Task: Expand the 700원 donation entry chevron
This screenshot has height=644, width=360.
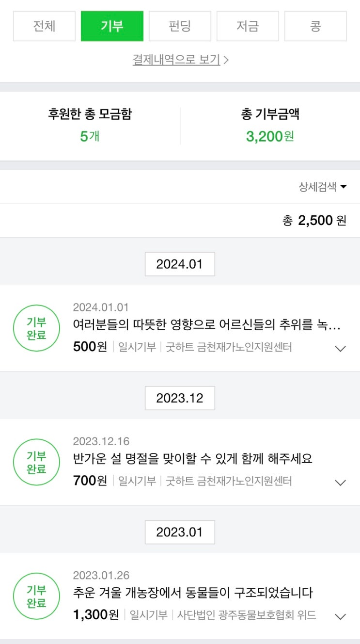Action: pos(341,482)
